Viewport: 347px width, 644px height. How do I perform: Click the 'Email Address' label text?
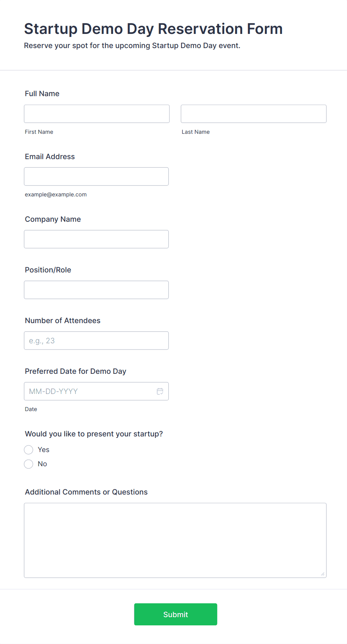coord(50,157)
